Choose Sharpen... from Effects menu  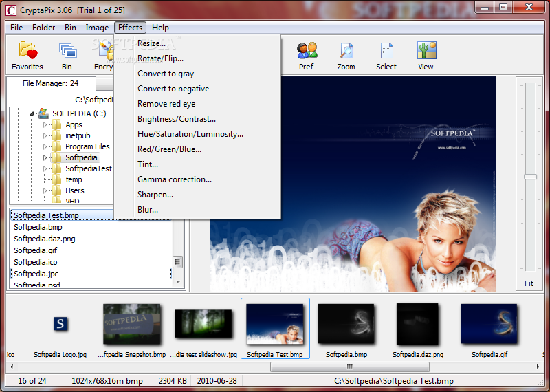(197, 194)
